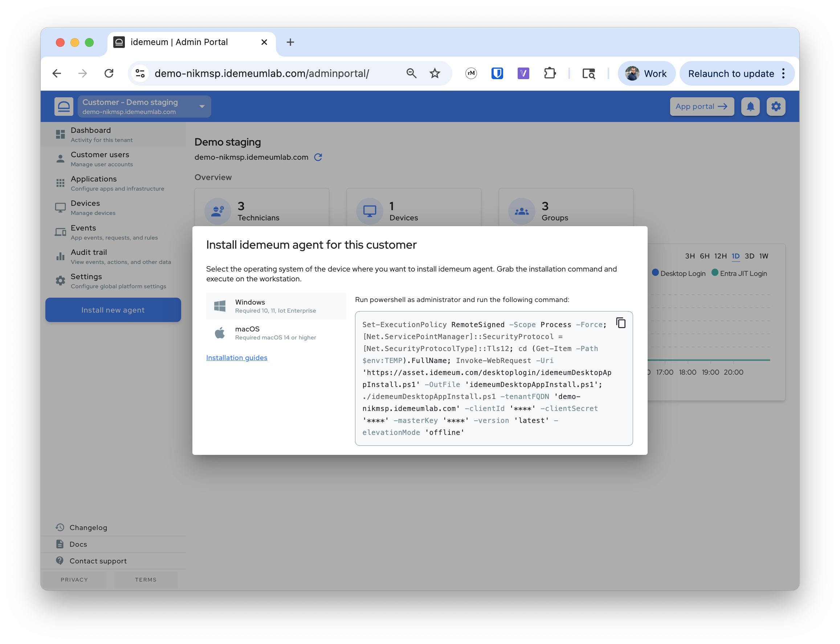Open the rM browser extension
The image size is (840, 644).
click(471, 73)
